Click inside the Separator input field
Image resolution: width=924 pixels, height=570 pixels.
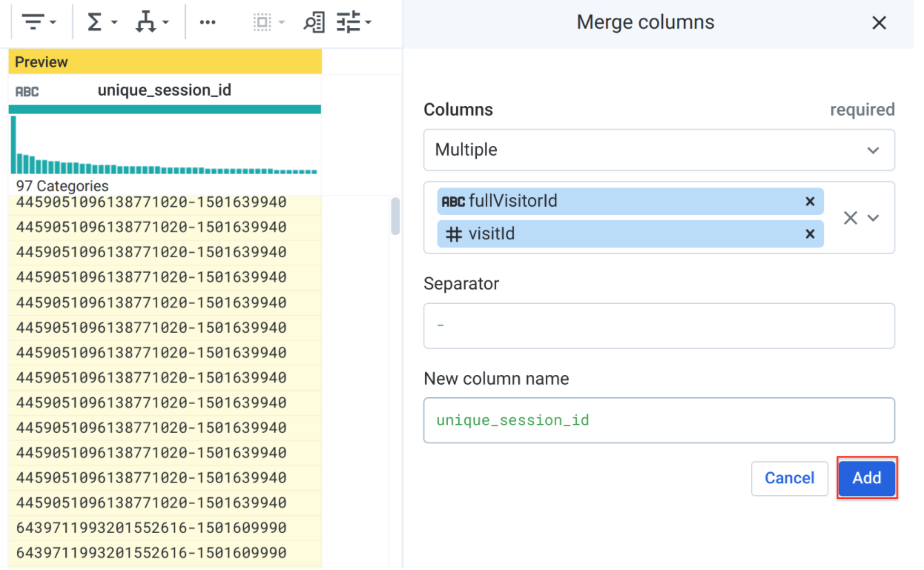coord(659,325)
